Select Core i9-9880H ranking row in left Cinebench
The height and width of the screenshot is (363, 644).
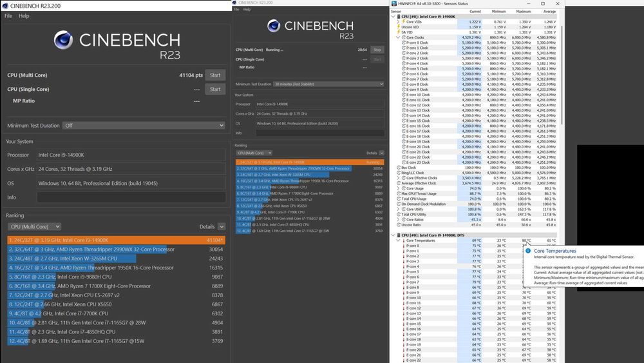pyautogui.click(x=116, y=277)
